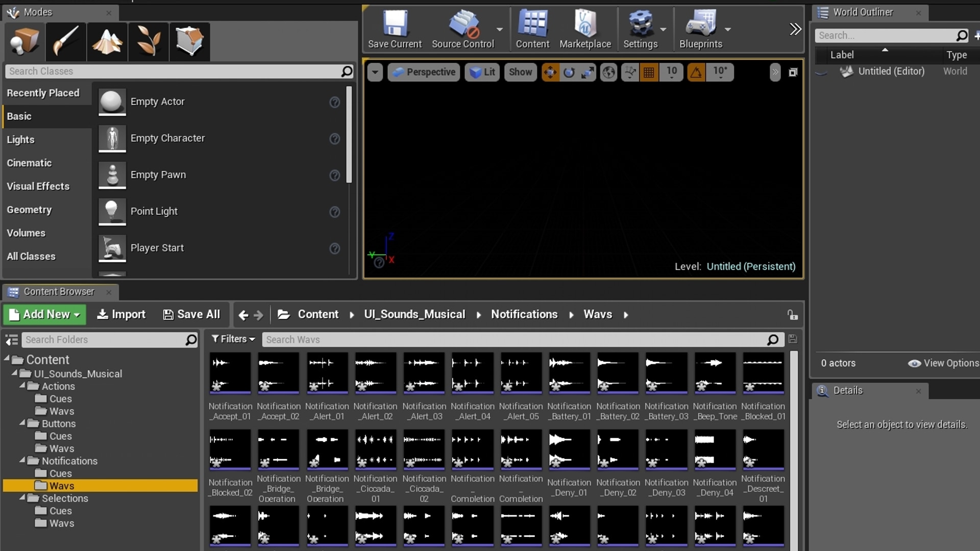Screen dimensions: 980x551
Task: Switch to the World Outliner tab
Action: 863,12
